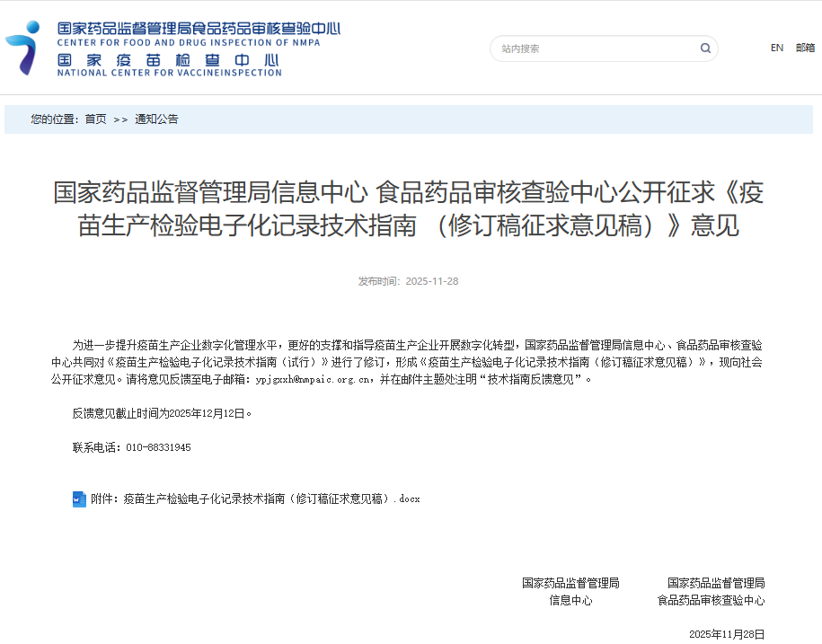Click the 您的位置 breadcrumb label

click(54, 119)
